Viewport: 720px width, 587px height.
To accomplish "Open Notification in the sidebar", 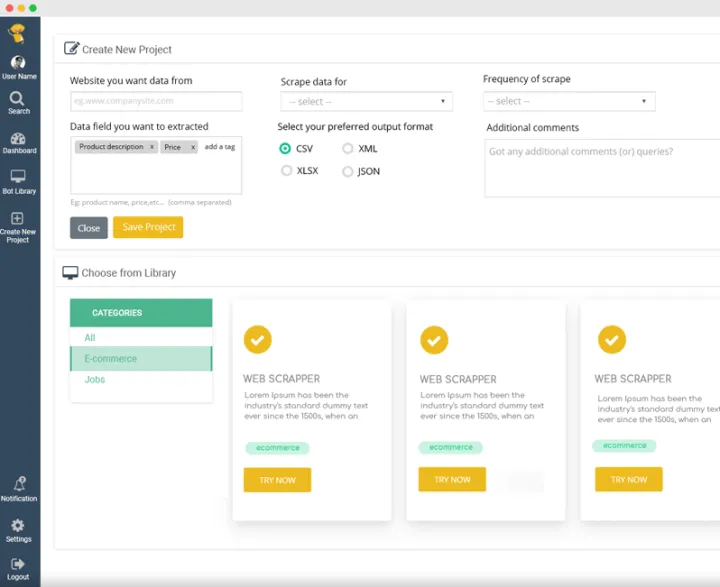I will tap(18, 484).
